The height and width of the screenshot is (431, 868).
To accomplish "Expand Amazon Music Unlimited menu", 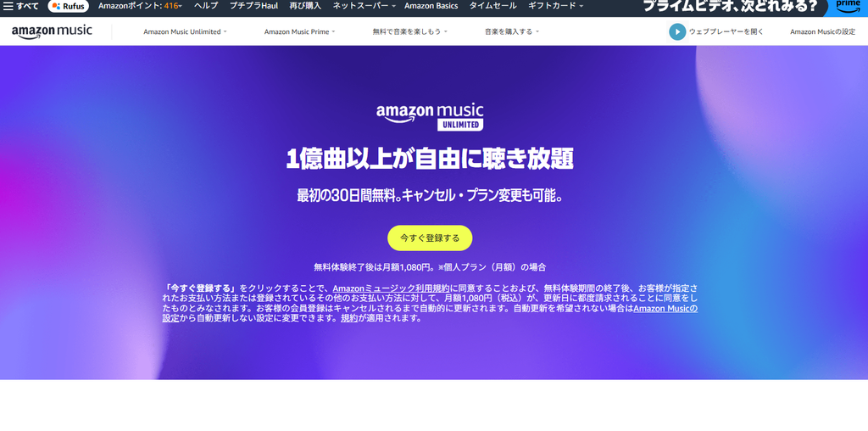I will (x=185, y=31).
